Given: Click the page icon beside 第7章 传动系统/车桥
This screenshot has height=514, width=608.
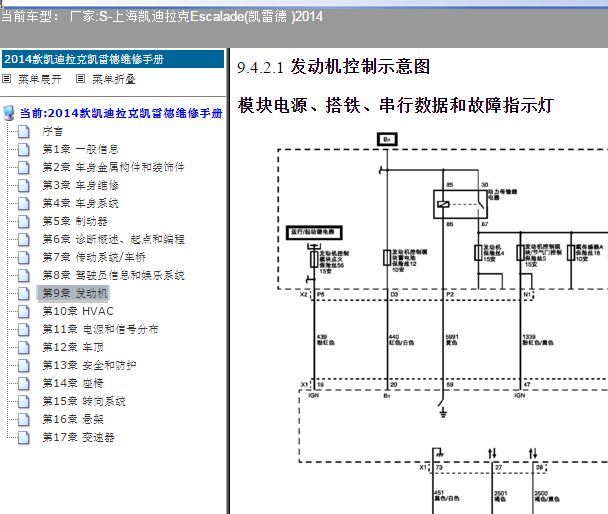Looking at the screenshot, I should coord(24,257).
